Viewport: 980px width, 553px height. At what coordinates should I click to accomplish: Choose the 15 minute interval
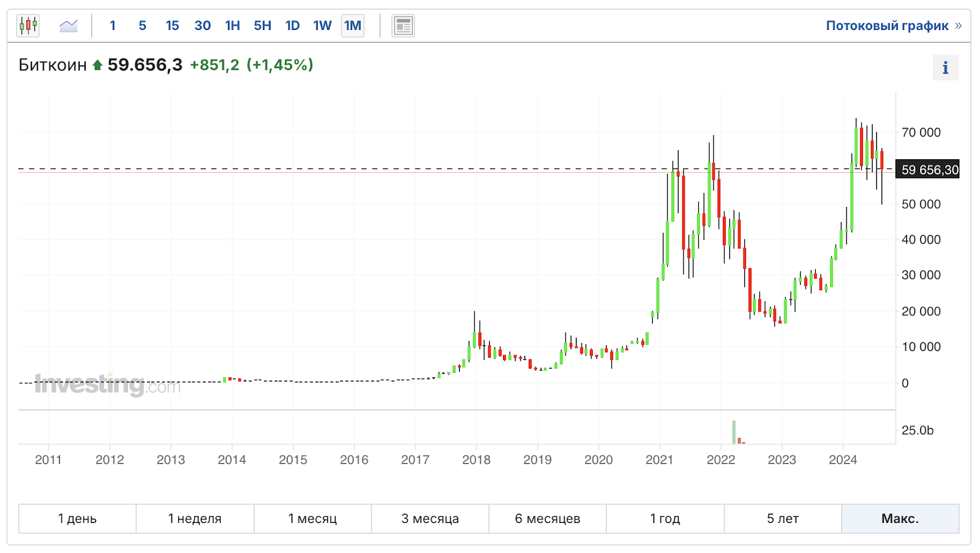click(x=172, y=26)
